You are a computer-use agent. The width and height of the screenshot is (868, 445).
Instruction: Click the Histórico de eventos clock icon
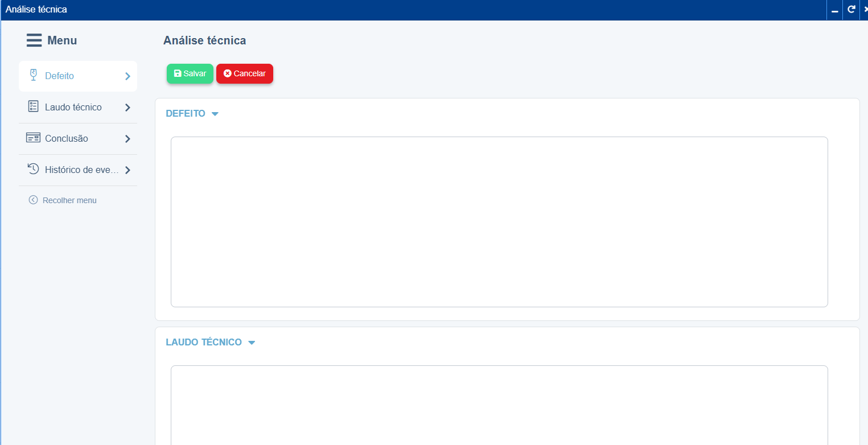pos(33,169)
